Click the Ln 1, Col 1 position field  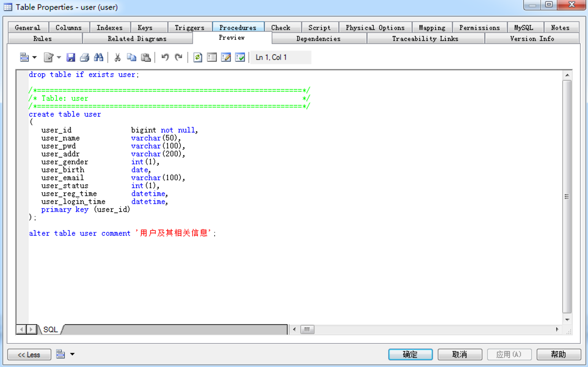click(x=280, y=57)
